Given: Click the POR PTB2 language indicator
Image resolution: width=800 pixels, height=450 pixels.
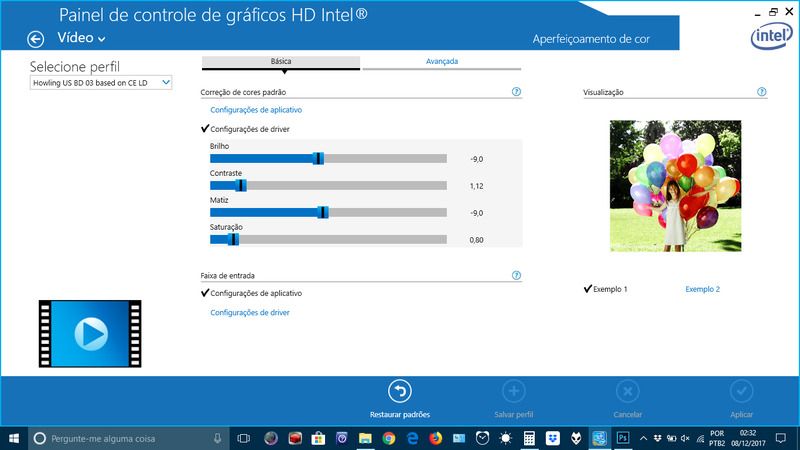Looking at the screenshot, I should [717, 438].
